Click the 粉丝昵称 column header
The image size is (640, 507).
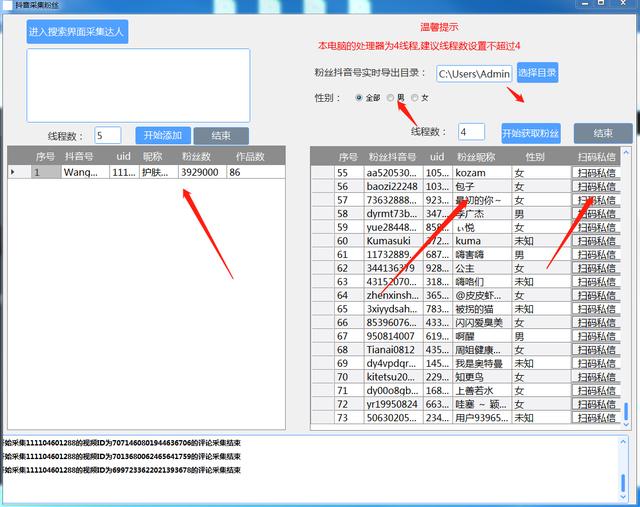pyautogui.click(x=476, y=157)
